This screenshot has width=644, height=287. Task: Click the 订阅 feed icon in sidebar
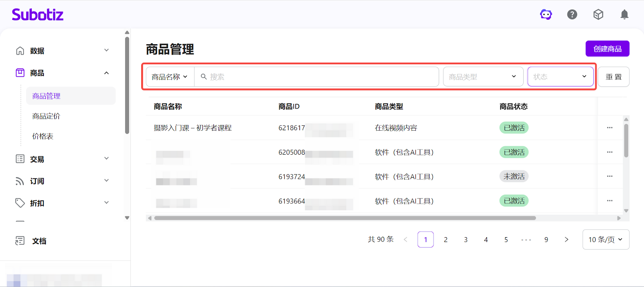pos(20,181)
